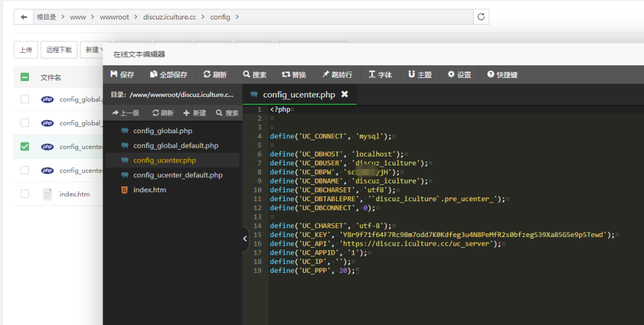Open Font (字体) settings in editor
This screenshot has height=325, width=644.
380,75
